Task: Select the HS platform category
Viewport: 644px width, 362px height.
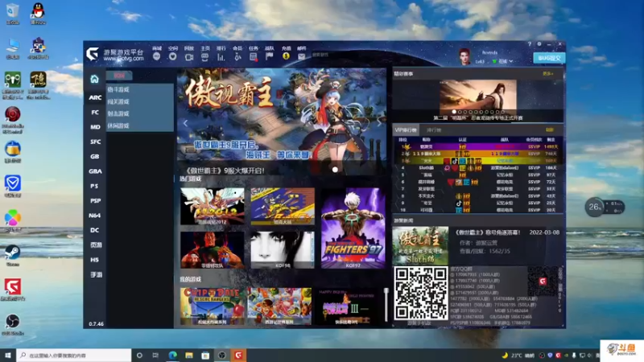Action: [95, 260]
